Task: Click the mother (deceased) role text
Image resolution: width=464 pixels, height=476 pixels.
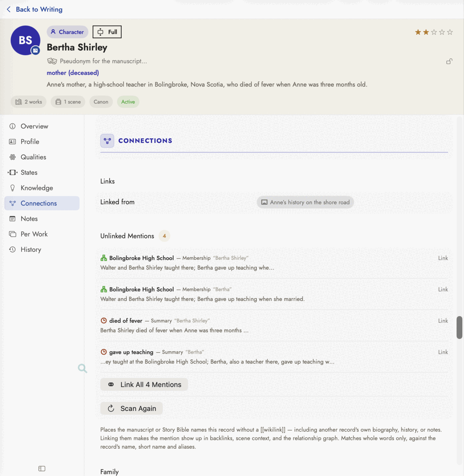Action: click(x=73, y=73)
